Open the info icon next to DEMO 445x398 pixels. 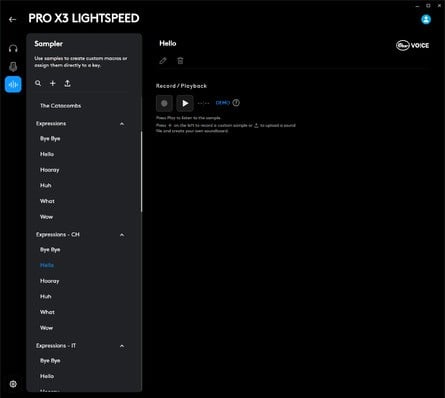(x=236, y=103)
